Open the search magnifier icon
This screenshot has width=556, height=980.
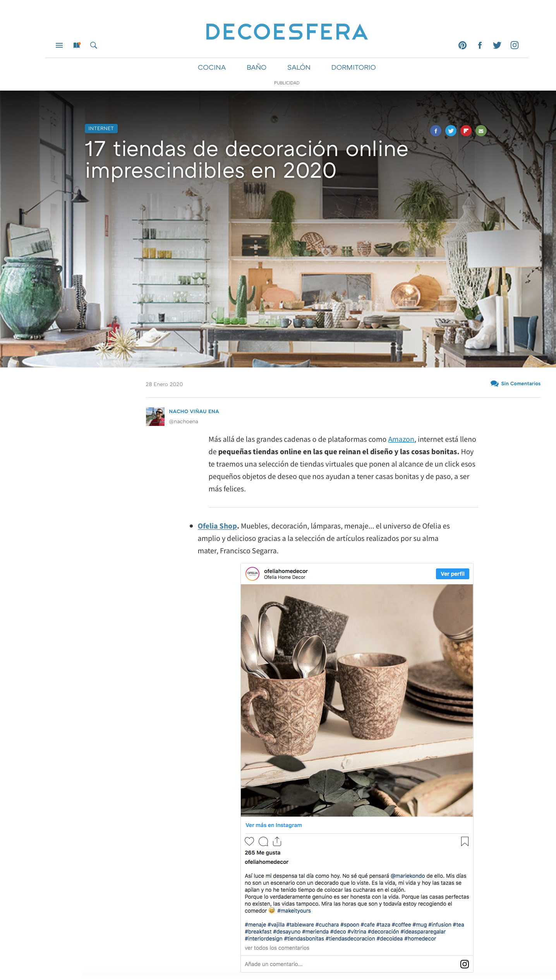pos(94,45)
